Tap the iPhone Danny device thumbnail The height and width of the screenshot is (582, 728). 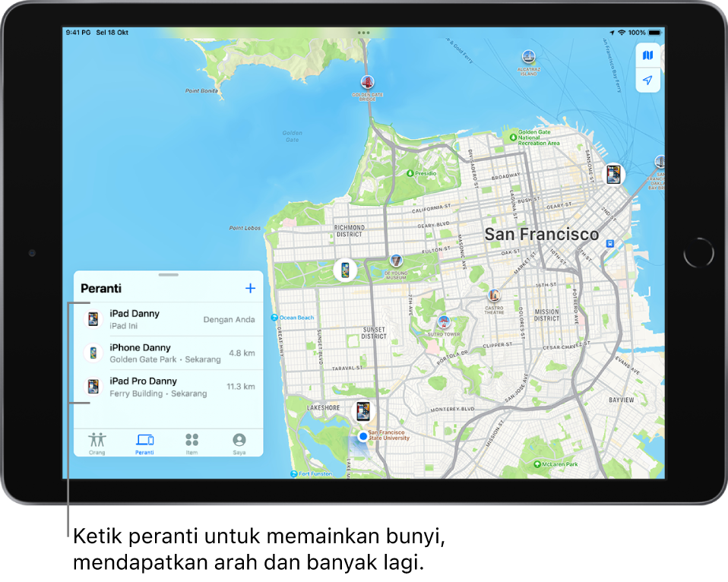(x=93, y=353)
